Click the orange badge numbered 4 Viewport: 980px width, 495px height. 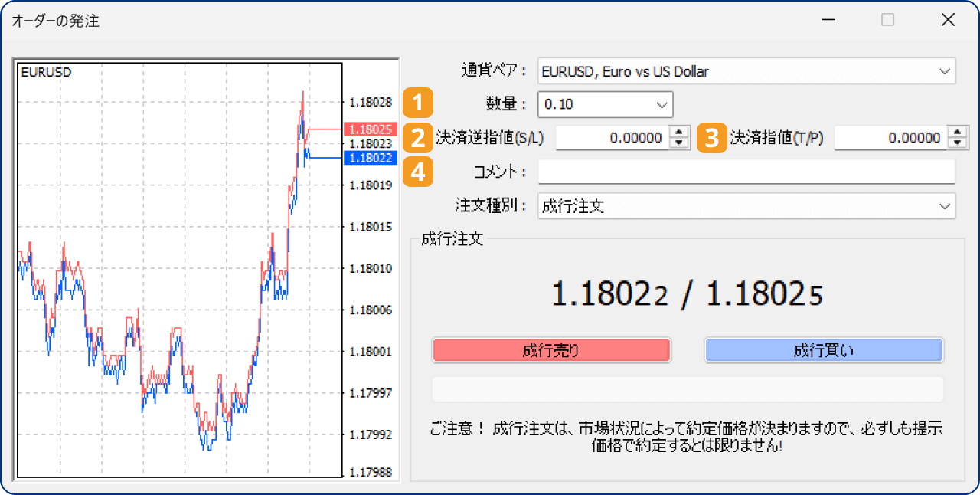(x=418, y=172)
